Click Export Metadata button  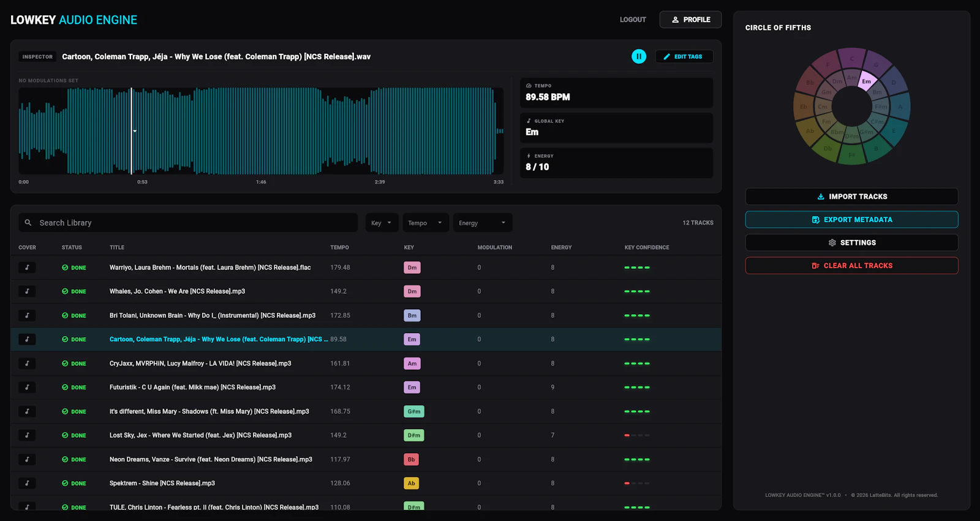click(851, 220)
